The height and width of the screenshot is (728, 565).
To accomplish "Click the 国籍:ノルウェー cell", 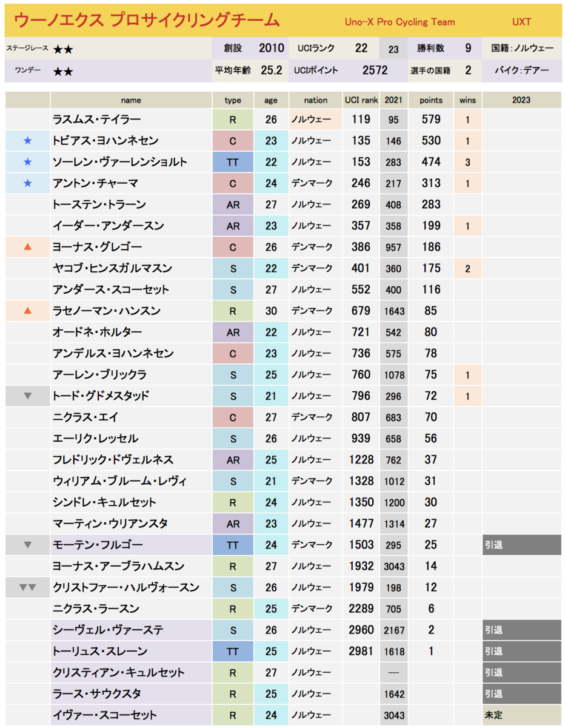I will click(x=523, y=49).
